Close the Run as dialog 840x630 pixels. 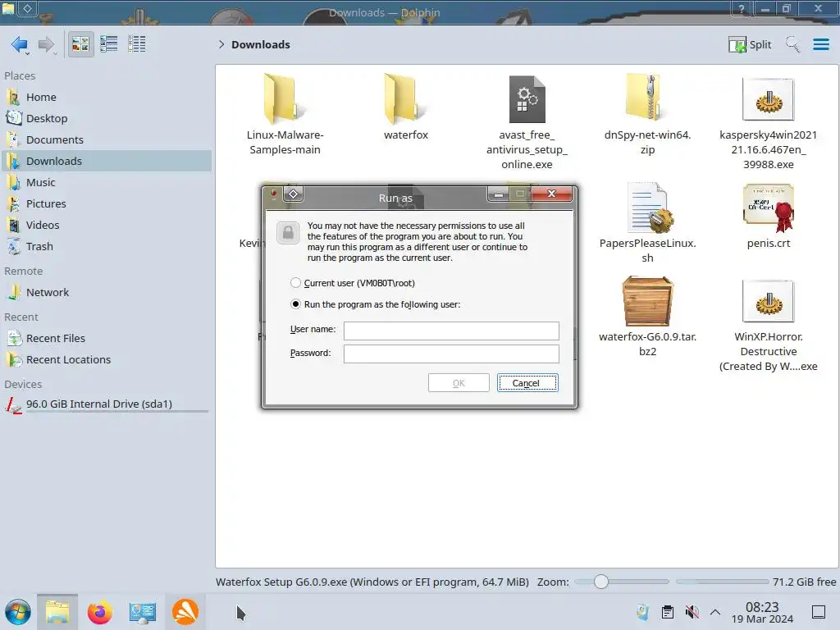[552, 194]
